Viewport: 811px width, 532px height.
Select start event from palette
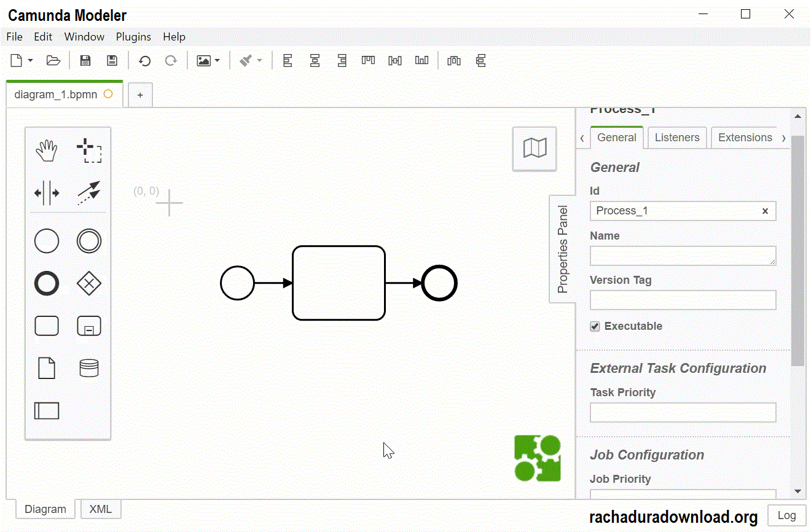47,241
